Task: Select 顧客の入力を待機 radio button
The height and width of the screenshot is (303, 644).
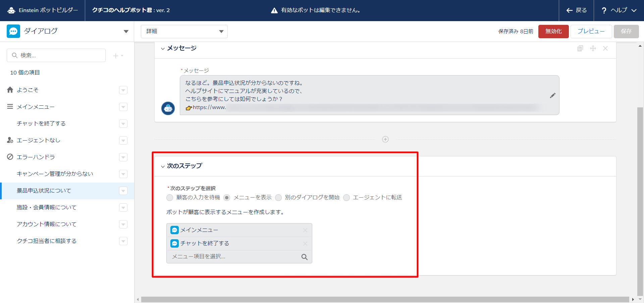Action: tap(170, 198)
